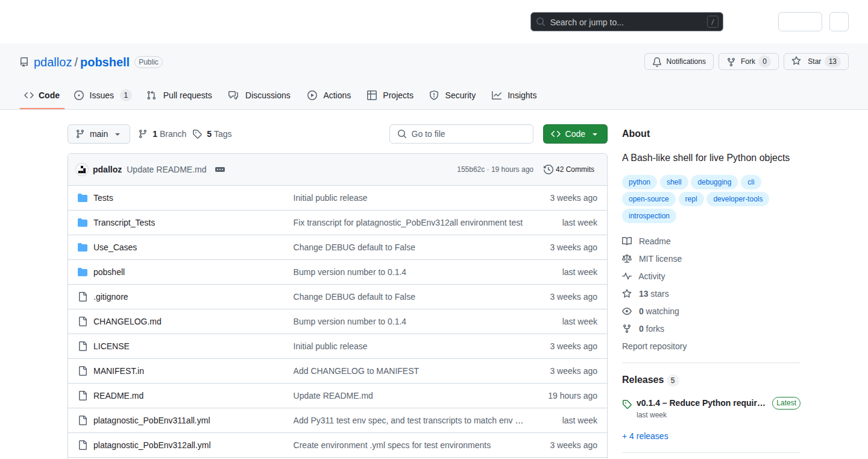Viewport: 868px width, 459px height.
Task: Click commit message 'Add CHANGELOG to MANIFEST'
Action: pos(356,371)
